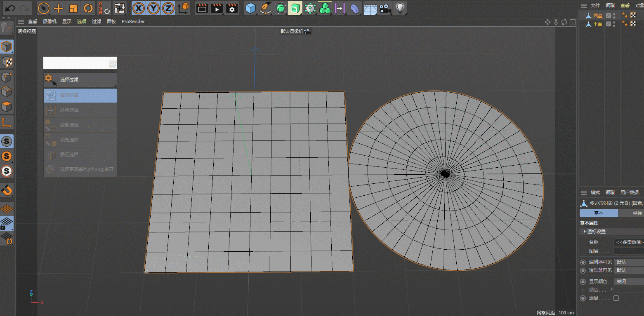Open the 编辑器可见 dropdown
This screenshot has width=644, height=316.
point(628,262)
